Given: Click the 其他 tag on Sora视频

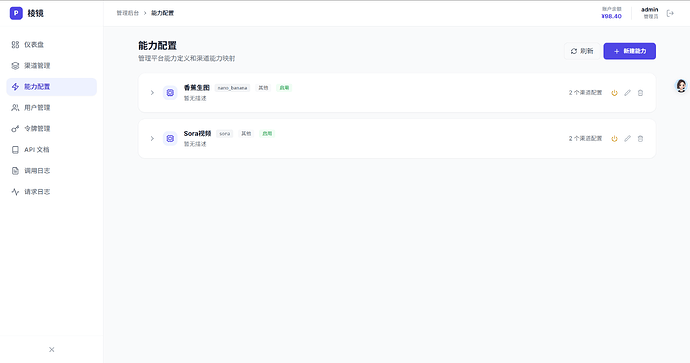Looking at the screenshot, I should click(x=246, y=134).
